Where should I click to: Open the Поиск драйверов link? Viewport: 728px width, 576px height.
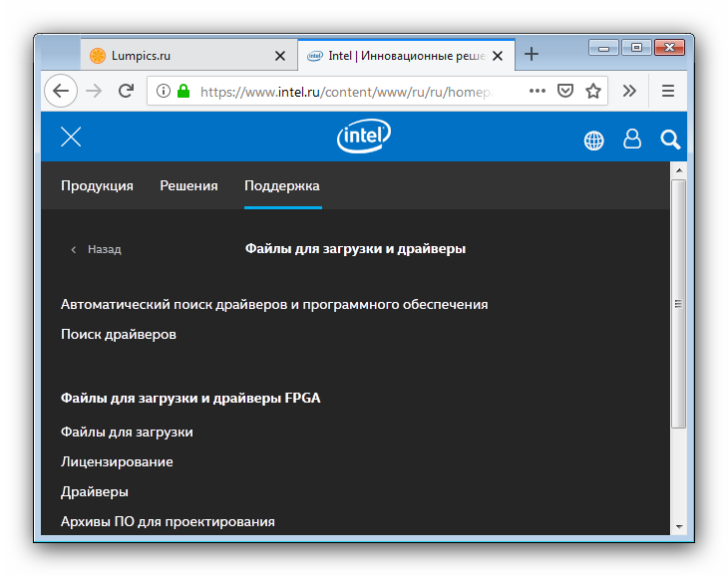[x=119, y=335]
